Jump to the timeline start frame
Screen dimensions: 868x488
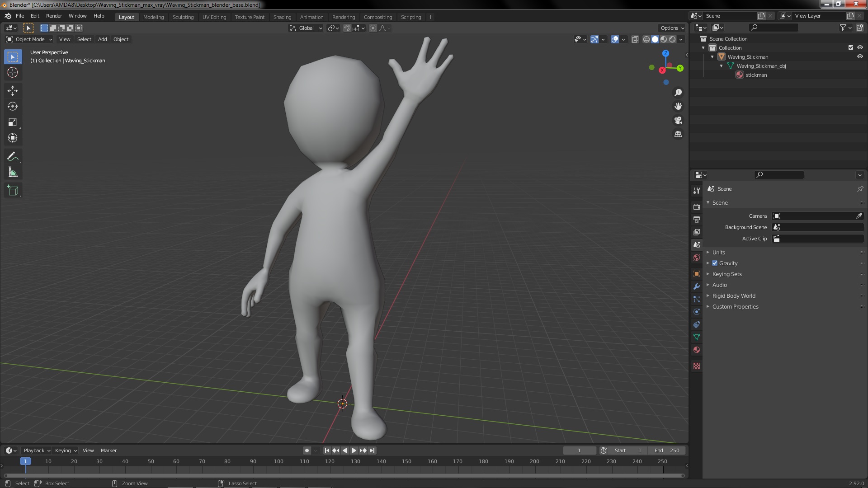pos(327,450)
